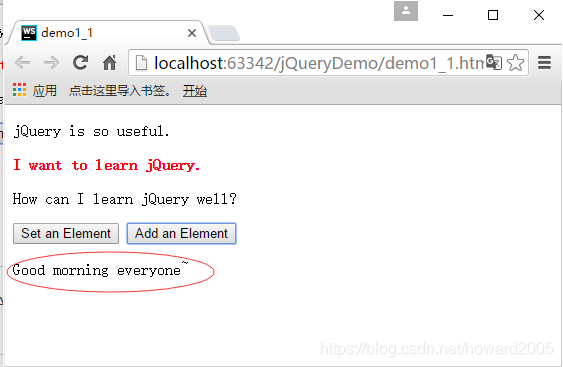Open the Chrome hamburger menu
The image size is (563, 367).
click(544, 62)
